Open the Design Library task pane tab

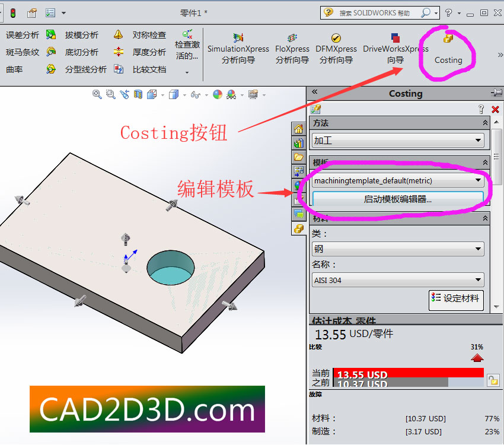tap(299, 143)
